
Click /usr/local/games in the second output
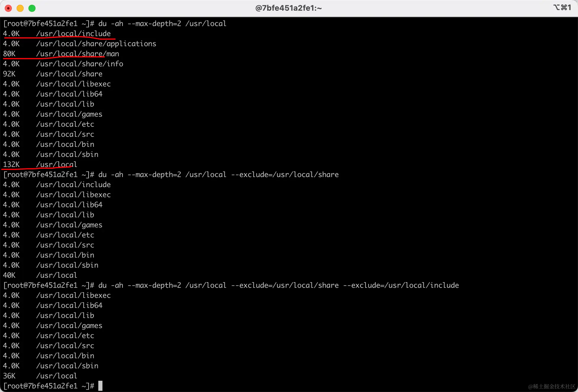69,225
